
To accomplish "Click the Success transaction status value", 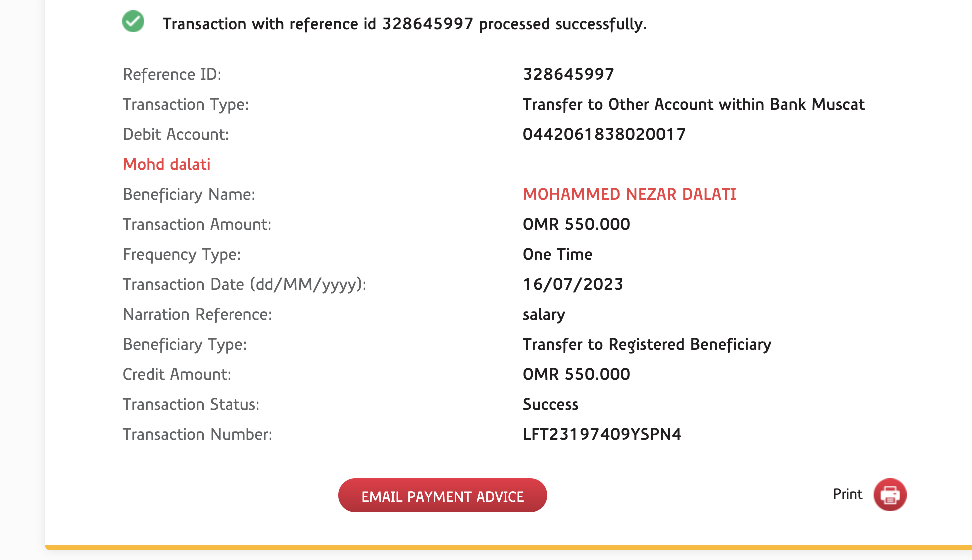I will click(x=550, y=404).
